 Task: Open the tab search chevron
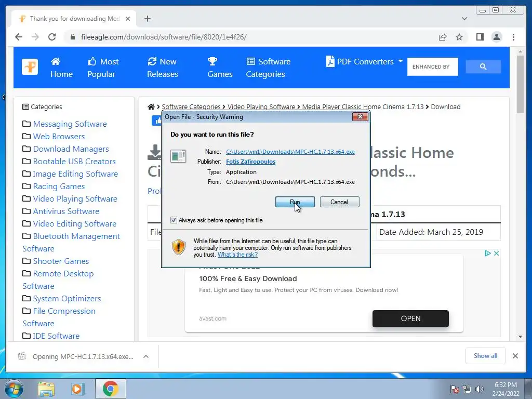coord(464,19)
